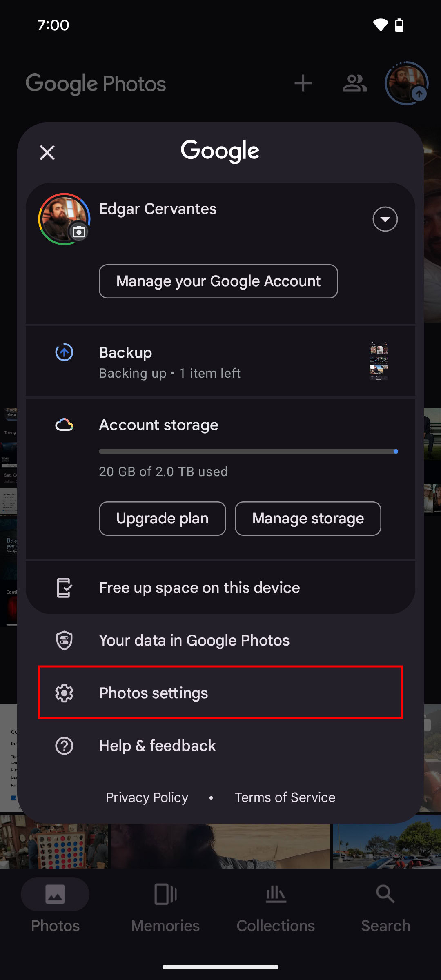Tap the Backup upload icon
This screenshot has width=441, height=980.
[x=64, y=352]
